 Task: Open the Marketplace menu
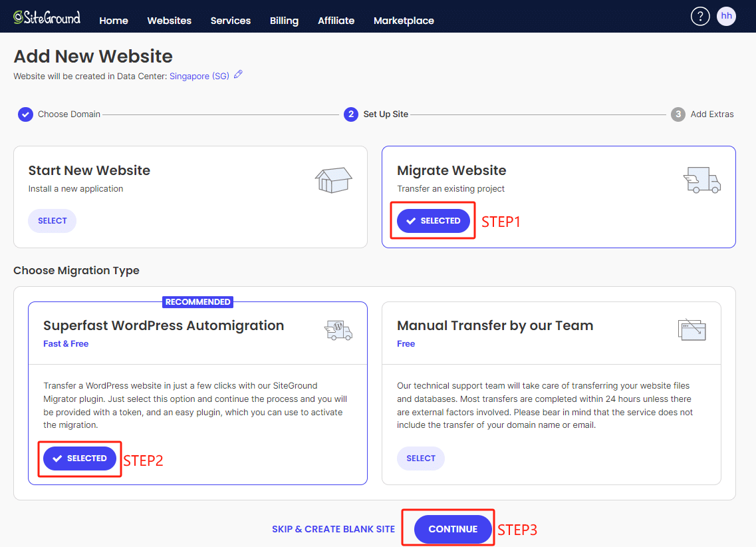tap(404, 21)
